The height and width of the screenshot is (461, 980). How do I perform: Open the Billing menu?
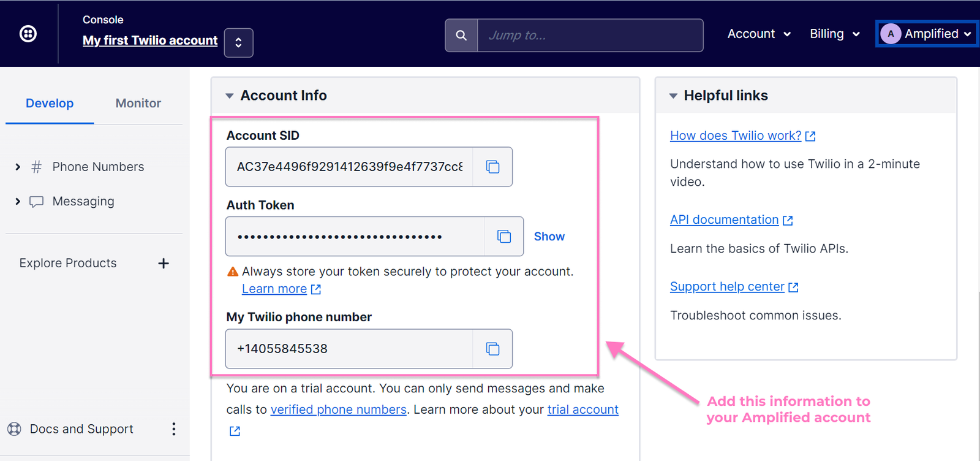(834, 34)
